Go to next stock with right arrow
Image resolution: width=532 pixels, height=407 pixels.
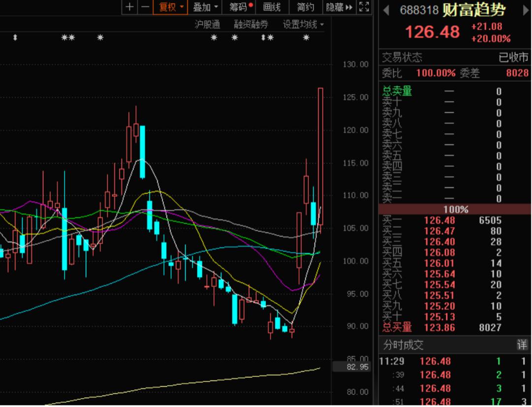[525, 10]
